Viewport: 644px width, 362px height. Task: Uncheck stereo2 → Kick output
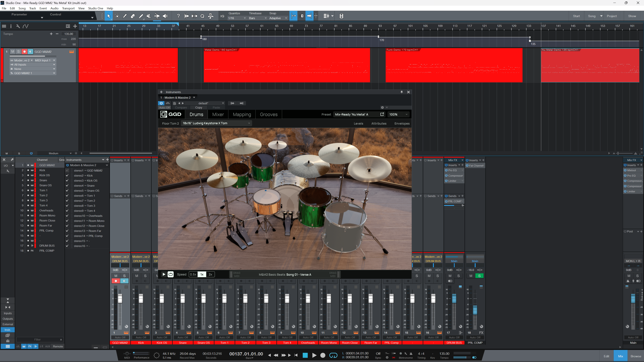(67, 175)
